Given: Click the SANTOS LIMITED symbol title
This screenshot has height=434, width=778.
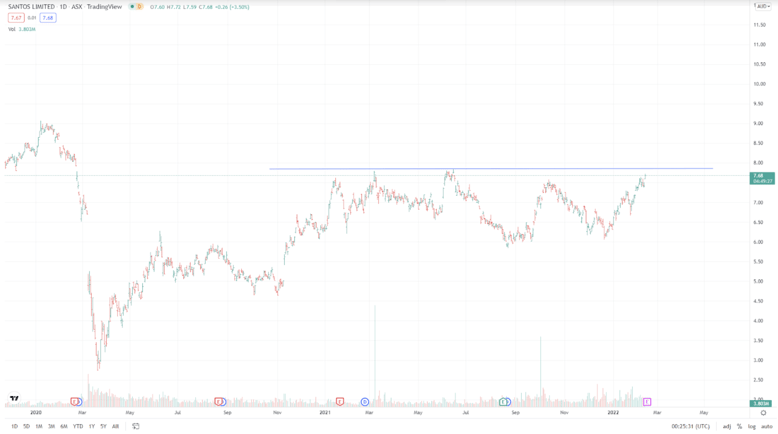Looking at the screenshot, I should 31,7.
